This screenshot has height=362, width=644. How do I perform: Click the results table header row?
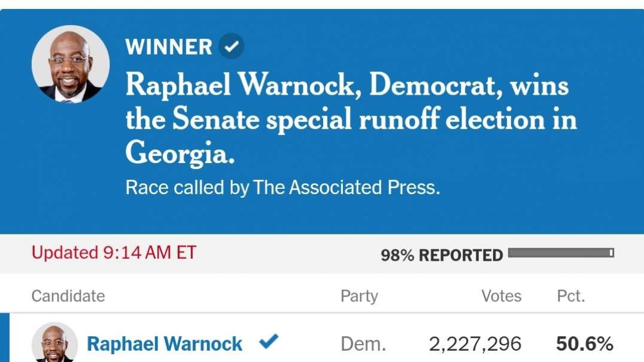[322, 295]
